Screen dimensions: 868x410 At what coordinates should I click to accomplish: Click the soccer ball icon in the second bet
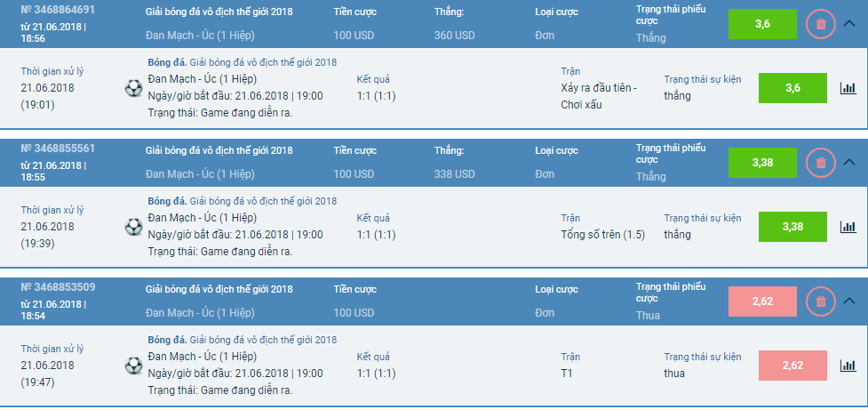(x=134, y=227)
